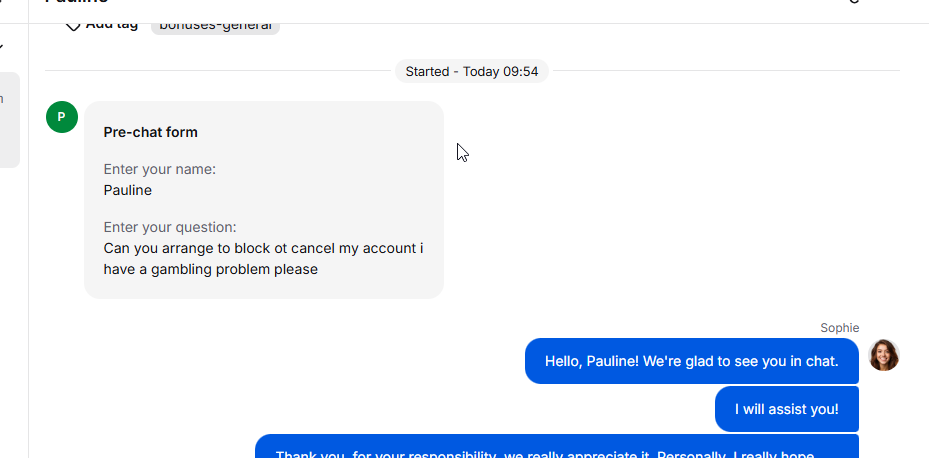Click Sophie's agent profile photo
This screenshot has width=929, height=458.
coord(883,355)
